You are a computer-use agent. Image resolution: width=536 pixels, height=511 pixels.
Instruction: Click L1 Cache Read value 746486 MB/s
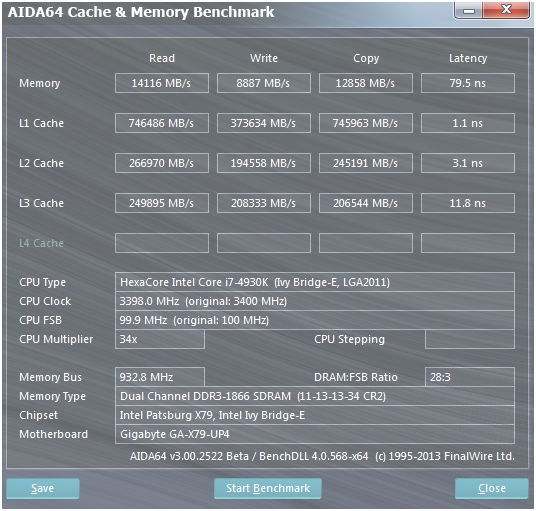pyautogui.click(x=162, y=123)
